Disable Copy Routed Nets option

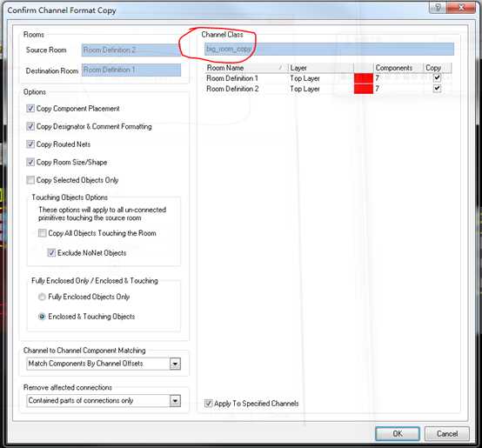point(30,144)
